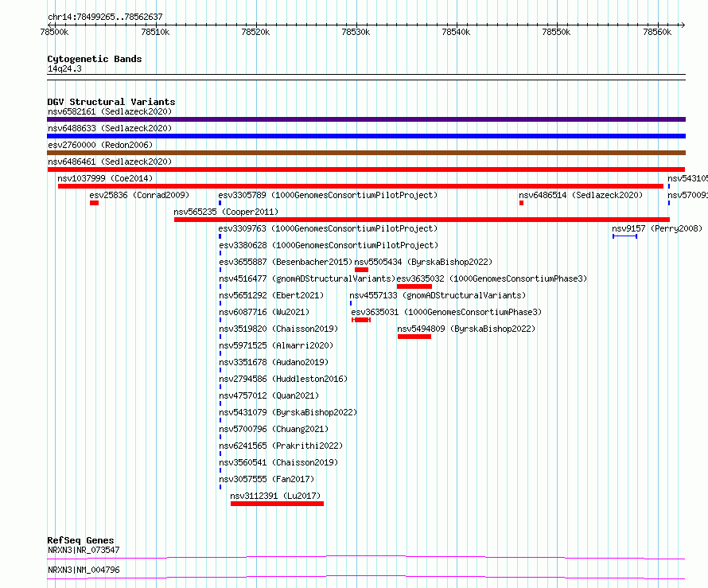
Task: Open the nsv3519820 (Chaisson2019) label
Action: coord(278,329)
